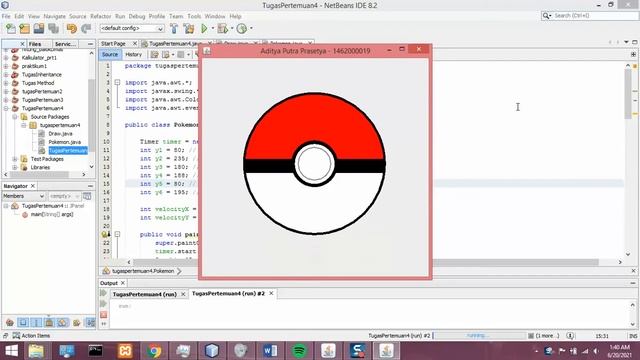640x360 pixels.
Task: Click the notifications icon in the status bar
Action: pyautogui.click(x=570, y=336)
